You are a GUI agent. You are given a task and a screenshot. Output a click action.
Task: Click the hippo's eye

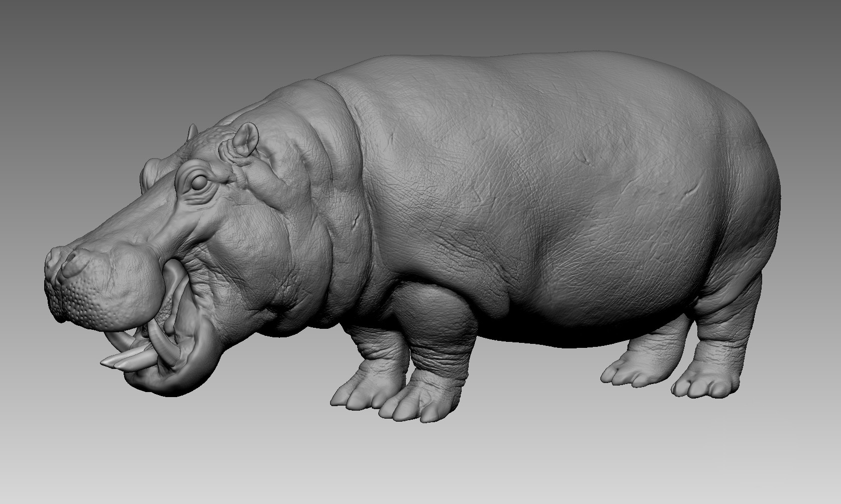[200, 182]
